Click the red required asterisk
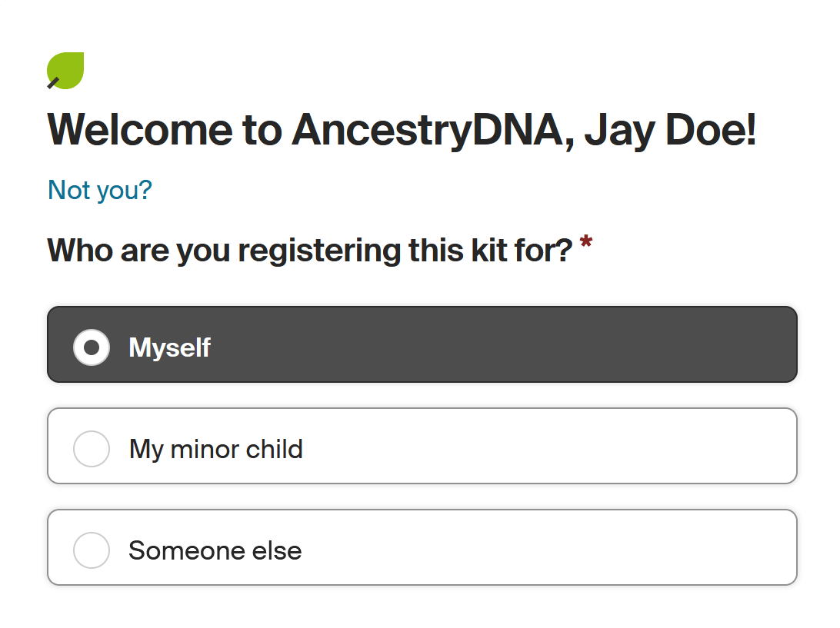The width and height of the screenshot is (840, 628). coord(586,241)
